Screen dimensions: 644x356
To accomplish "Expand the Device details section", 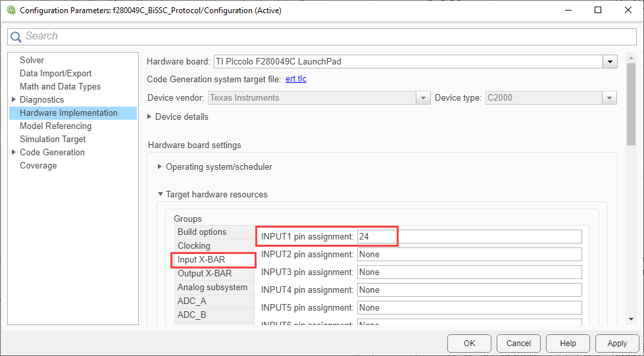I will 150,116.
